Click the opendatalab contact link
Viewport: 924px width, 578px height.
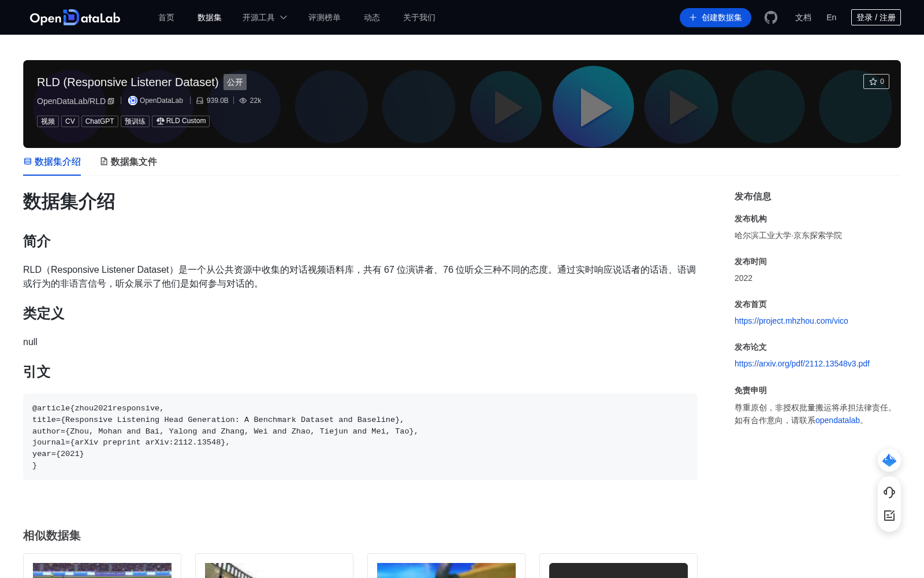click(837, 420)
